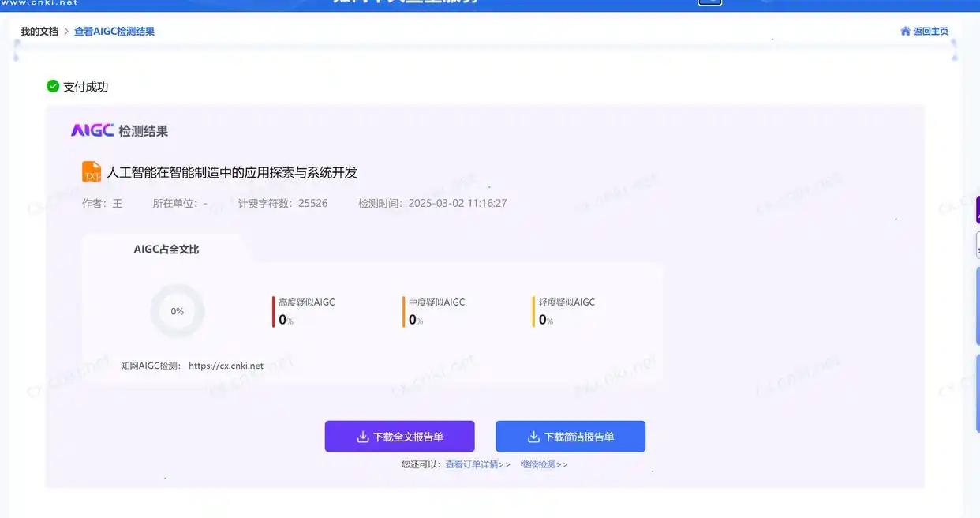This screenshot has height=518, width=980.
Task: Click the download icon on 下载全文报告单
Action: (x=362, y=436)
